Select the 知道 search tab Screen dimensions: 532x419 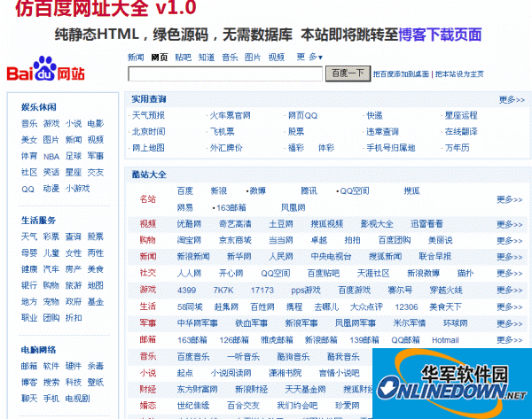[x=207, y=58]
